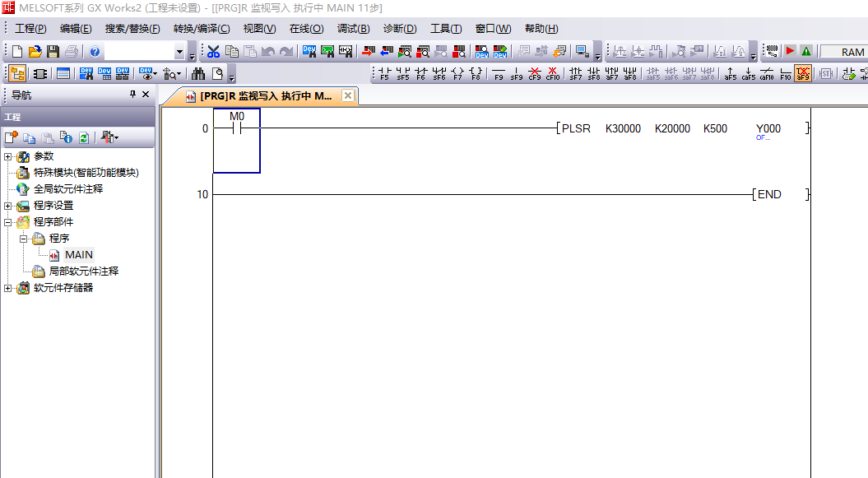The height and width of the screenshot is (478, 868).
Task: Click the Save project icon
Action: coord(53,52)
